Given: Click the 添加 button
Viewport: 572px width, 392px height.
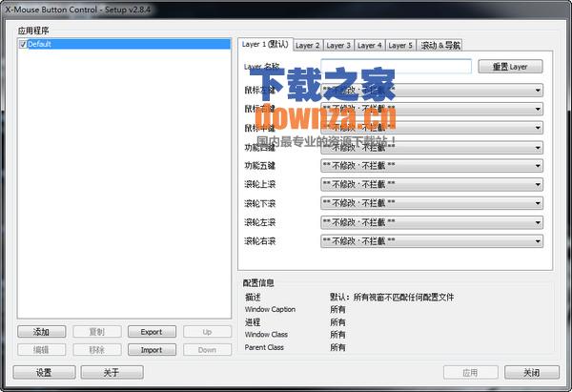Looking at the screenshot, I should coord(42,332).
